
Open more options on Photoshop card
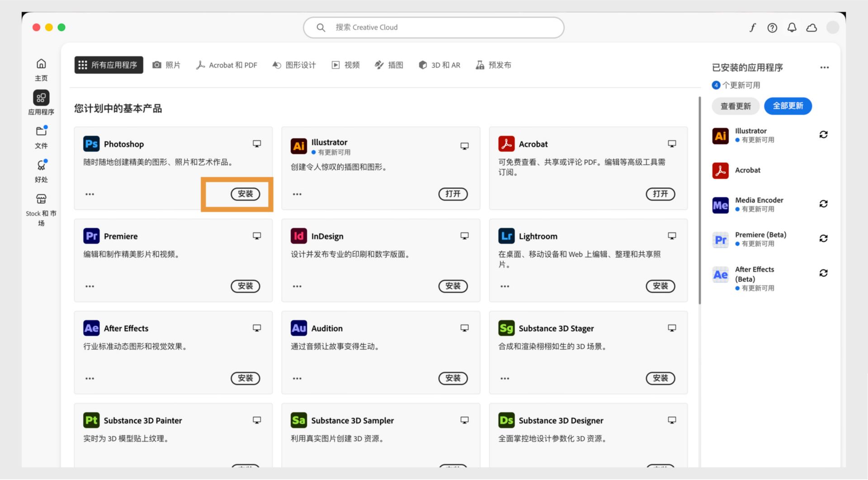click(x=90, y=194)
